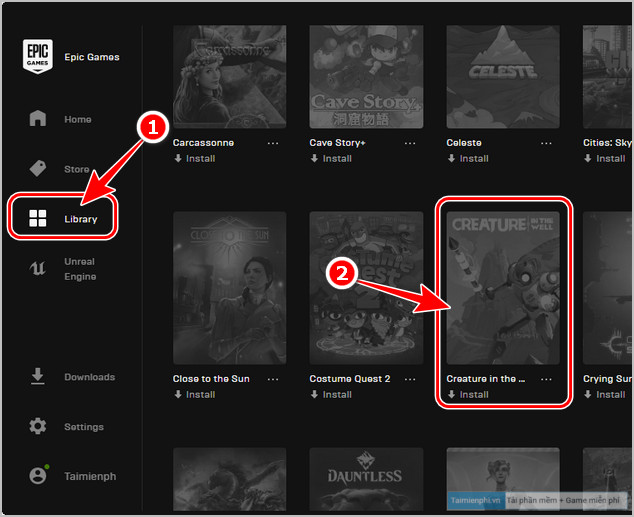
Task: Click the Celeste game title
Action: [x=464, y=143]
